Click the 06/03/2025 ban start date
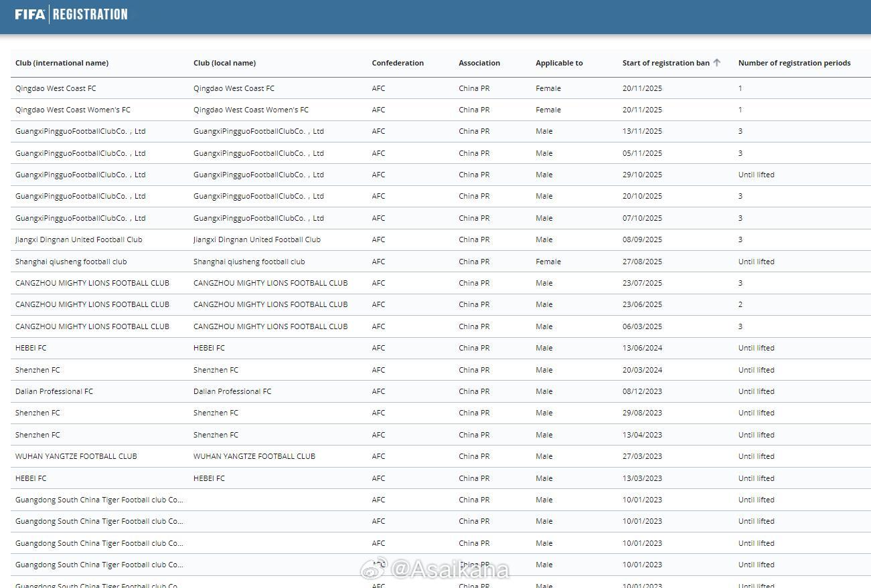Image resolution: width=871 pixels, height=588 pixels. click(x=642, y=326)
